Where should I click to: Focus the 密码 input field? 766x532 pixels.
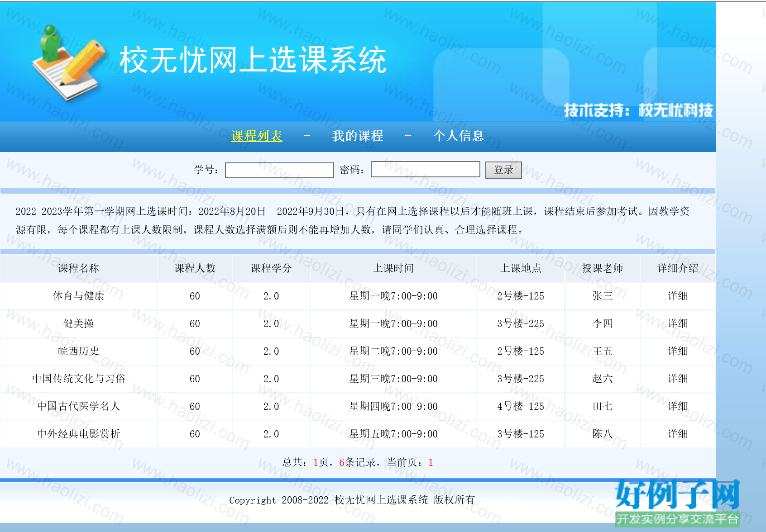click(x=426, y=169)
